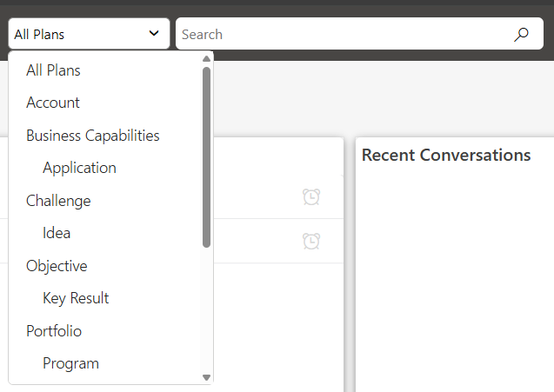The image size is (554, 392).
Task: Pick Objective from the list
Action: click(57, 266)
